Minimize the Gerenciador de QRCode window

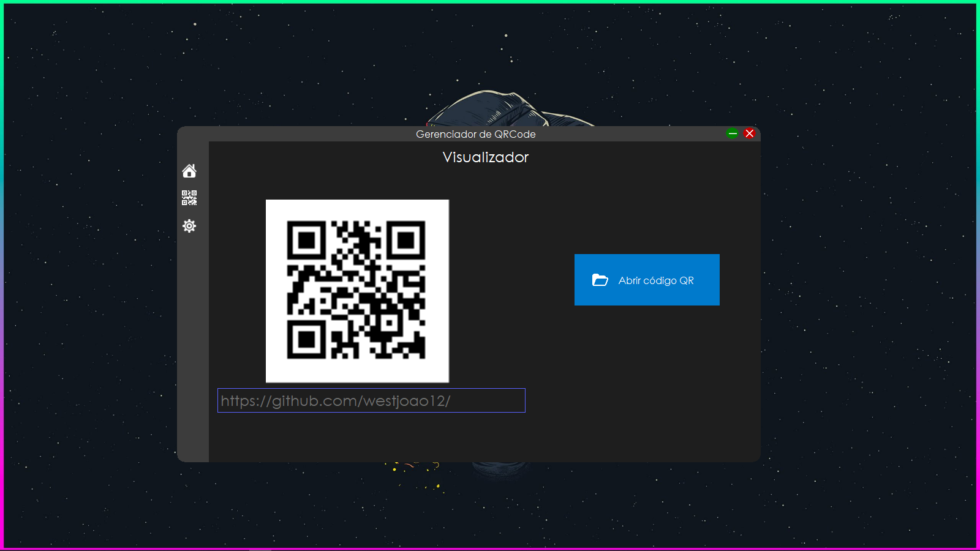[x=733, y=133]
